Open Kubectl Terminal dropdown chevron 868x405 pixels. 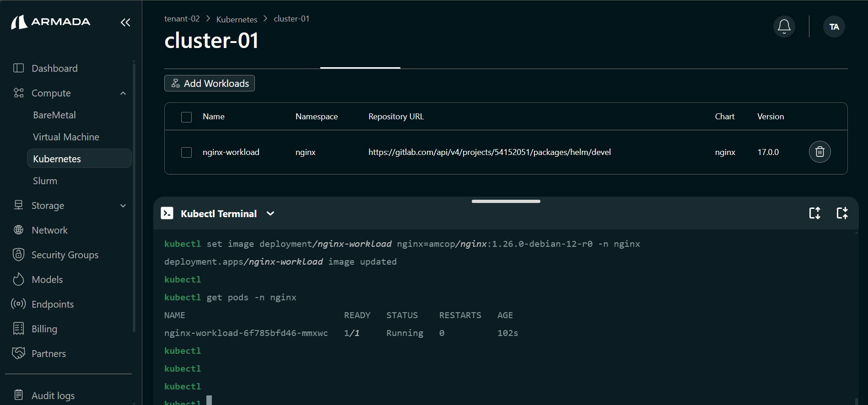pyautogui.click(x=270, y=213)
